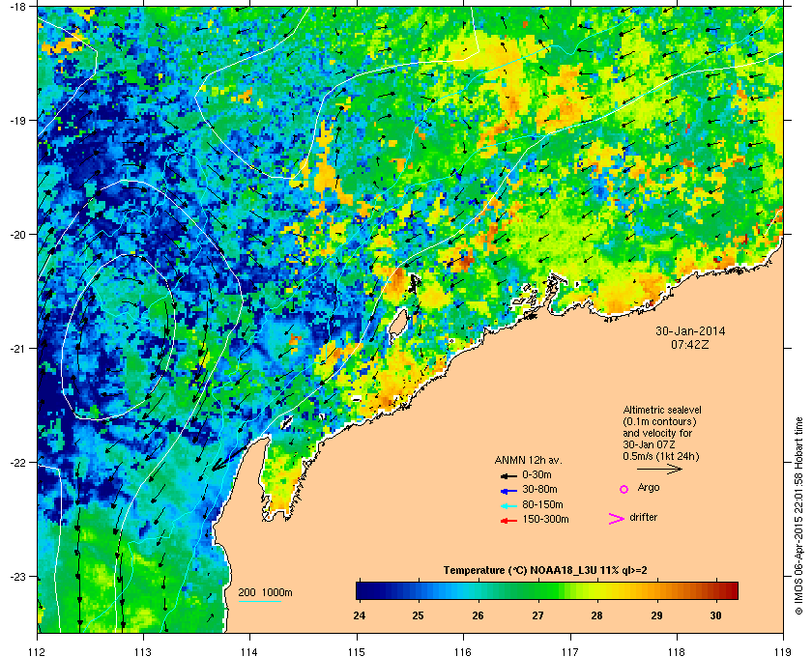Image resolution: width=812 pixels, height=657 pixels.
Task: Click the cyan 200 1000m depth contour line sample
Action: pyautogui.click(x=259, y=602)
